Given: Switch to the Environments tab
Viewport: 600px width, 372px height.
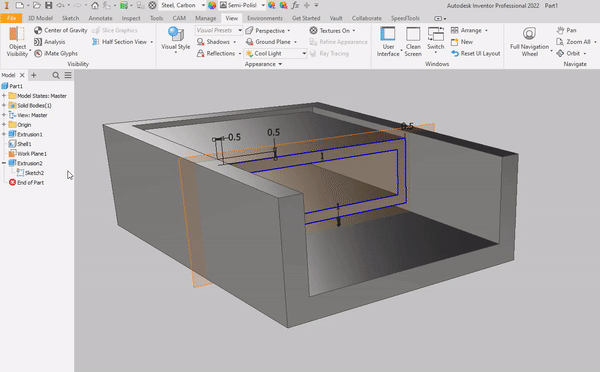Looking at the screenshot, I should point(265,18).
